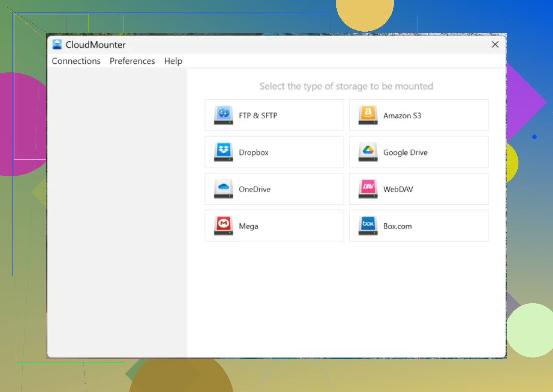The image size is (553, 392).
Task: Close the CloudMounter window
Action: pyautogui.click(x=495, y=44)
